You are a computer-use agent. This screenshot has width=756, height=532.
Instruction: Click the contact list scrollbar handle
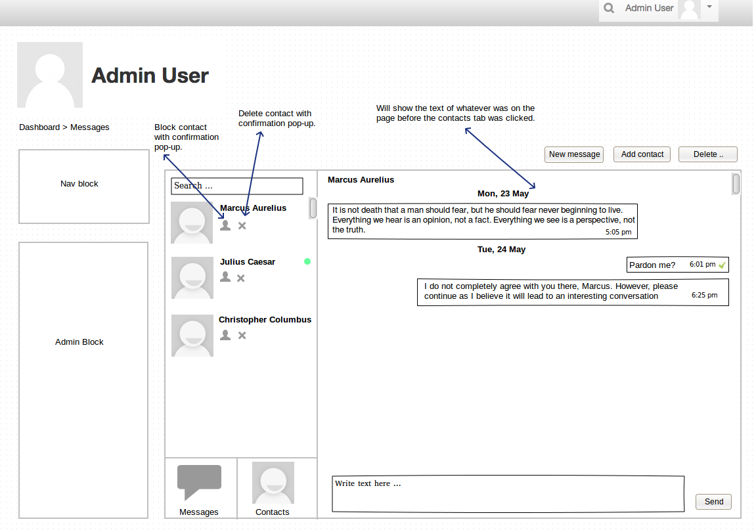coord(313,208)
